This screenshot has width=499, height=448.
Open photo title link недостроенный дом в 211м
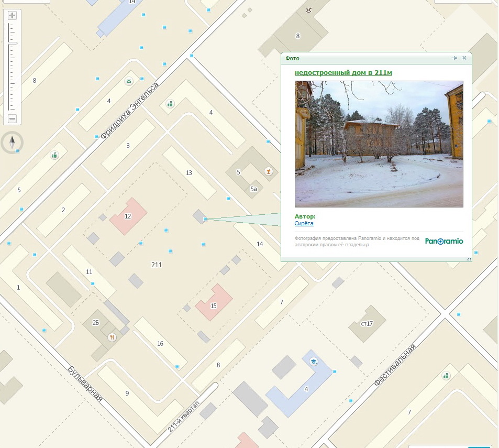point(343,72)
